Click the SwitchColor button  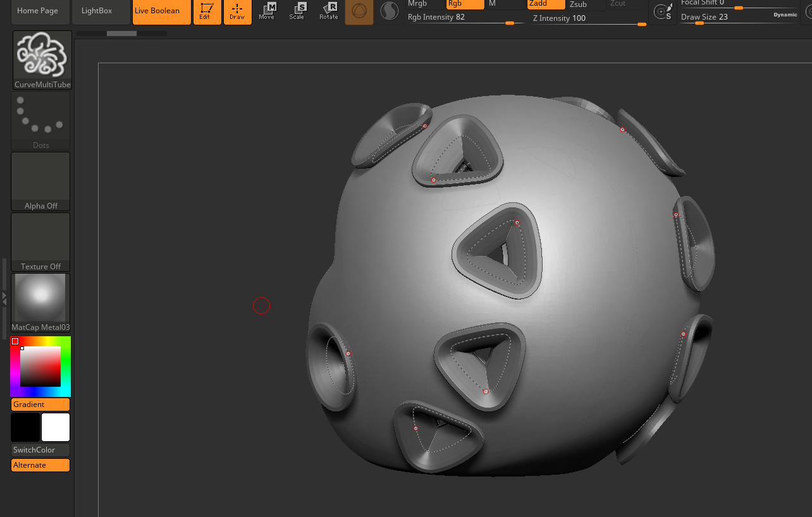(x=40, y=450)
